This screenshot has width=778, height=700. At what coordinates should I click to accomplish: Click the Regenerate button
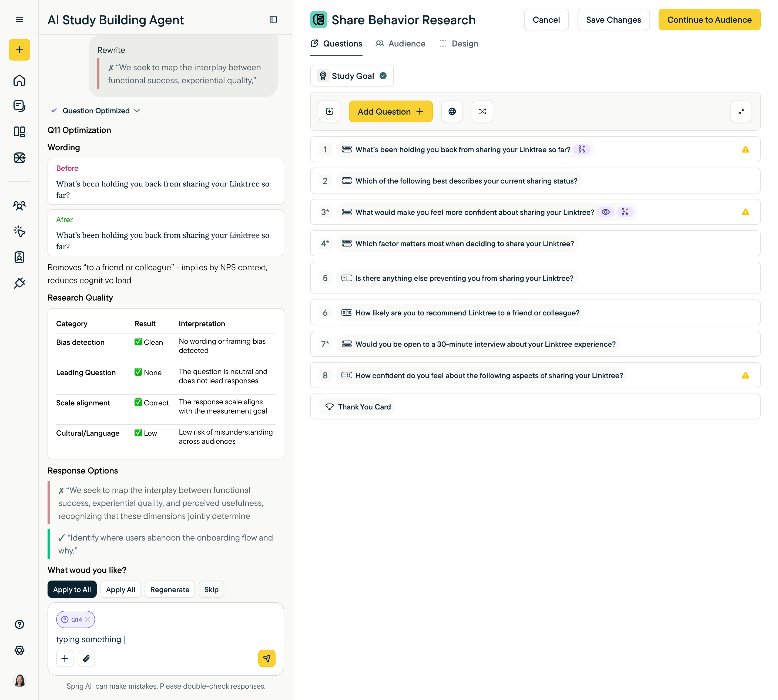pos(170,590)
